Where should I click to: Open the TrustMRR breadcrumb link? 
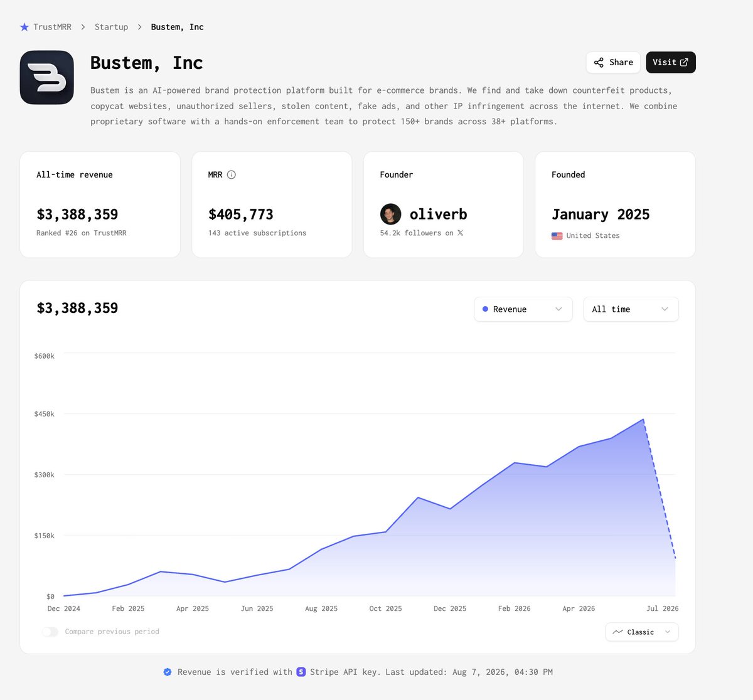52,27
